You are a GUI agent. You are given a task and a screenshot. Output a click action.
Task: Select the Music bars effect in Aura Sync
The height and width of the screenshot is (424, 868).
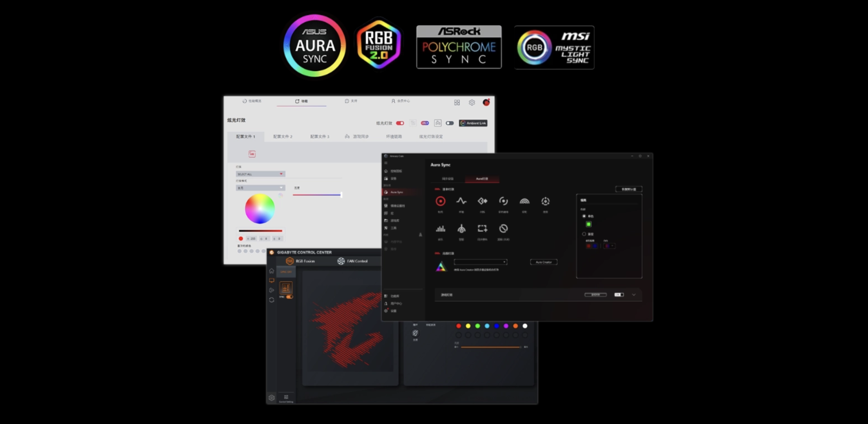click(x=441, y=229)
